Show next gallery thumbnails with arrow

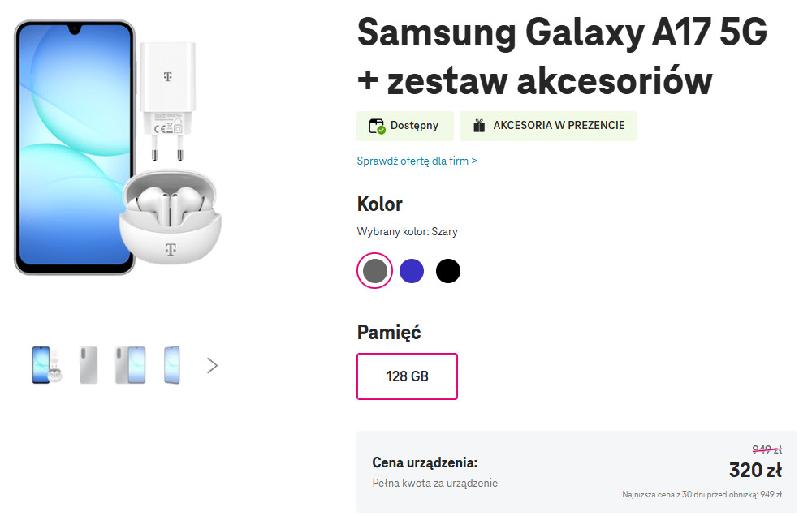213,365
